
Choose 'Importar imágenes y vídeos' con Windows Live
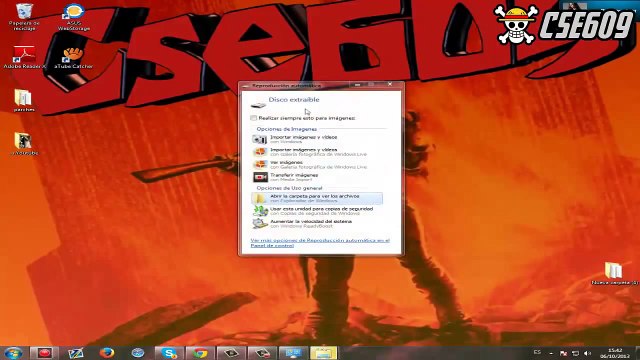(317, 152)
